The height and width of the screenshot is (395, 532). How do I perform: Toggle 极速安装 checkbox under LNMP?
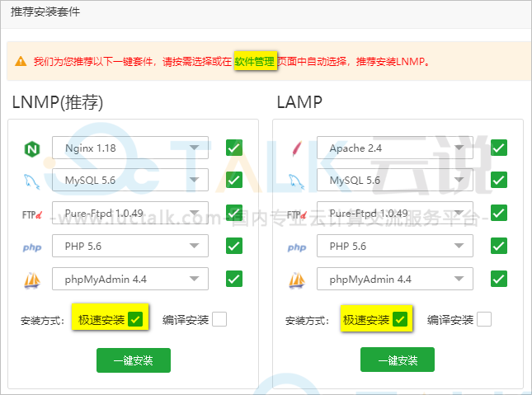point(135,319)
